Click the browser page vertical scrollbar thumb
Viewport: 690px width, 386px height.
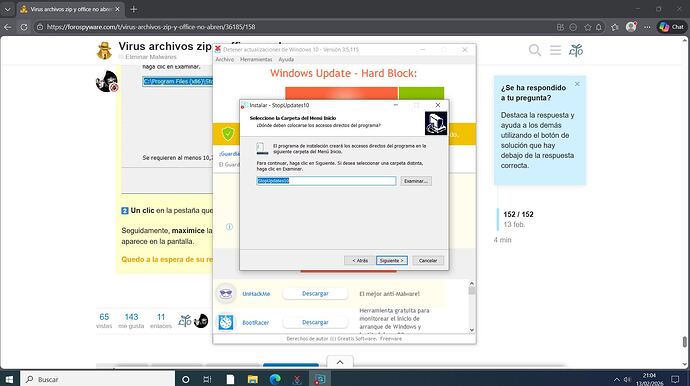[x=685, y=342]
